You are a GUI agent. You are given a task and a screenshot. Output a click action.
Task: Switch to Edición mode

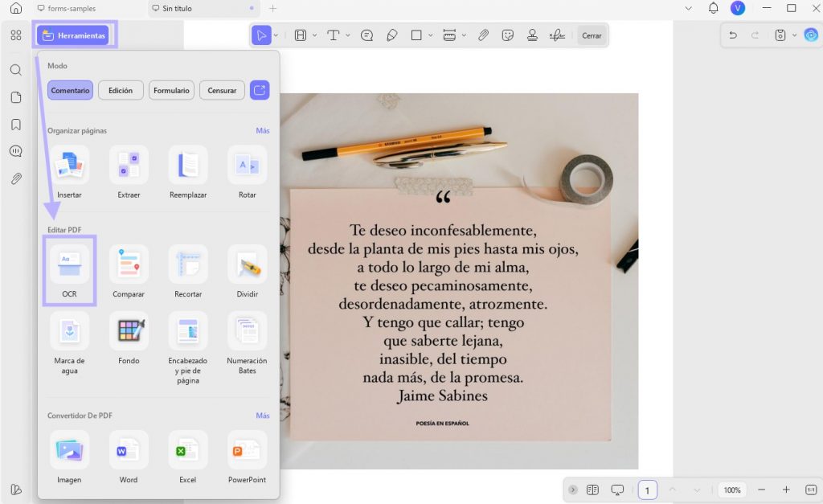click(121, 90)
